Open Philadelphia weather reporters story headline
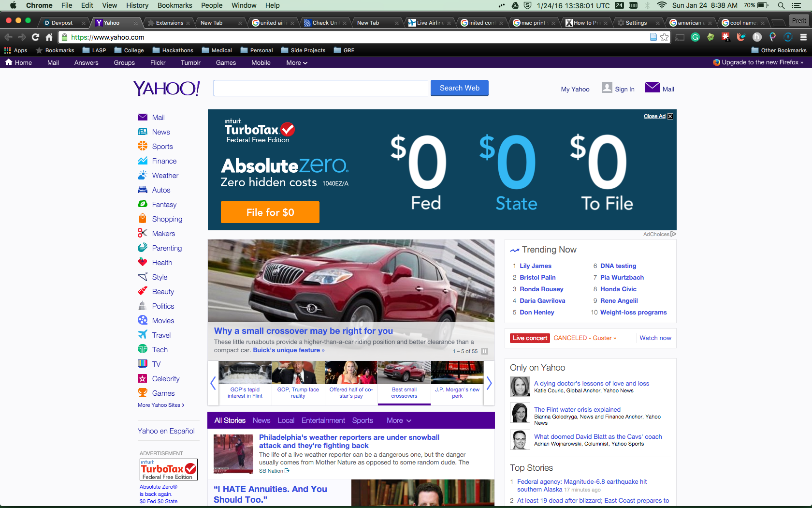 click(x=349, y=441)
